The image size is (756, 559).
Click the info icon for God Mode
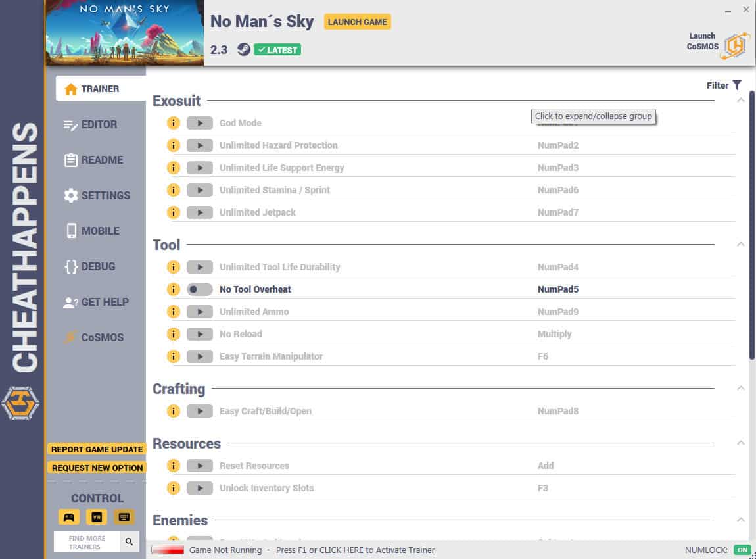point(173,123)
